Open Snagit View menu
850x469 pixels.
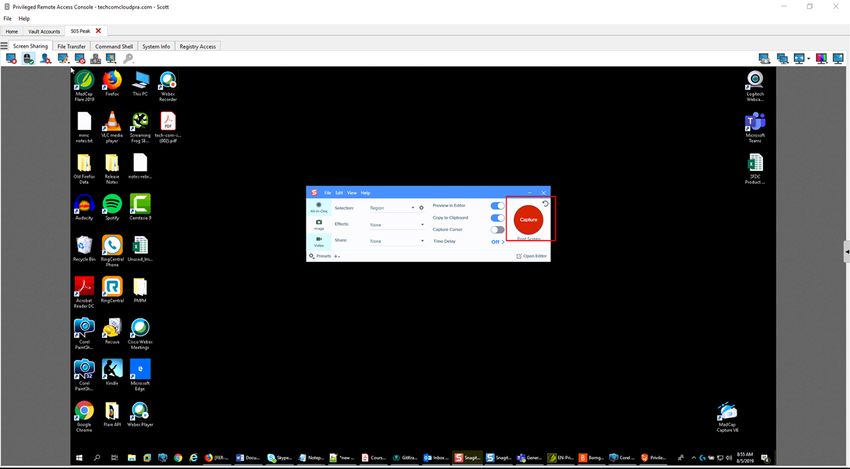coord(352,193)
